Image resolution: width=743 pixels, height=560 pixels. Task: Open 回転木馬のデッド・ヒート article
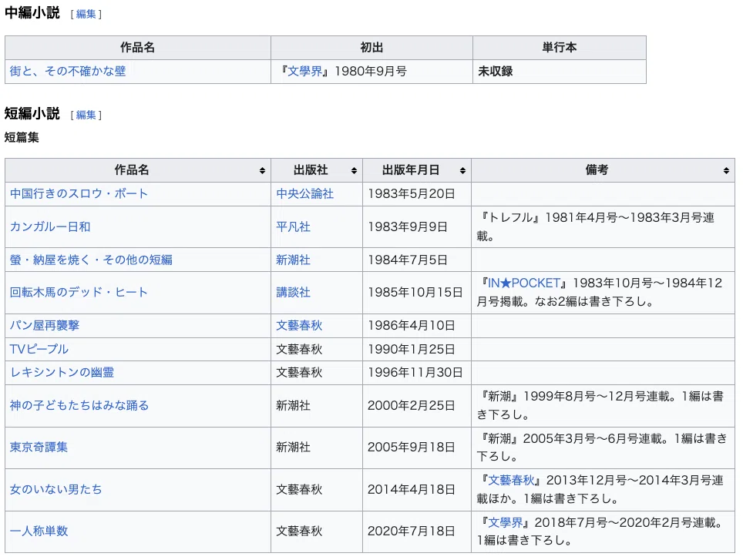click(x=79, y=293)
